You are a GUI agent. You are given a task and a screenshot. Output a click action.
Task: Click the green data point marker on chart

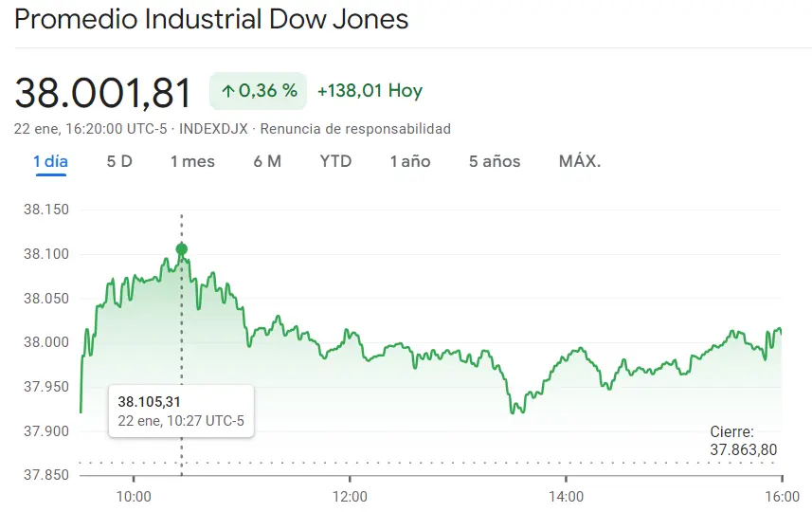point(181,249)
